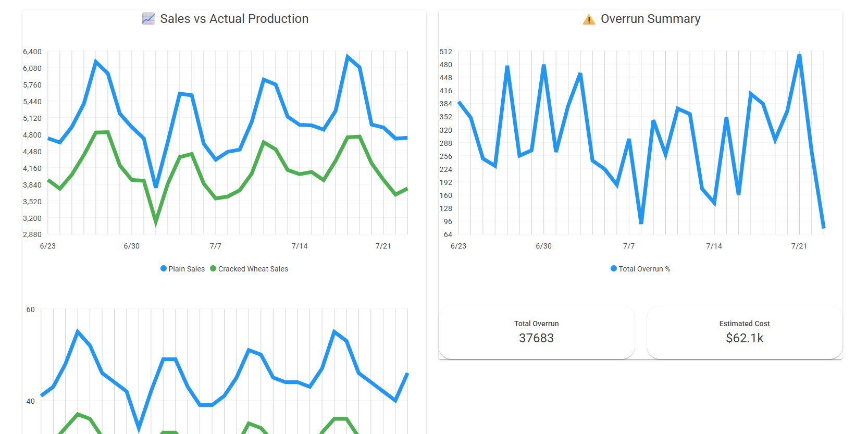The image size is (868, 434).
Task: Click the highest peak of the Total Overrun % line
Action: pos(799,55)
